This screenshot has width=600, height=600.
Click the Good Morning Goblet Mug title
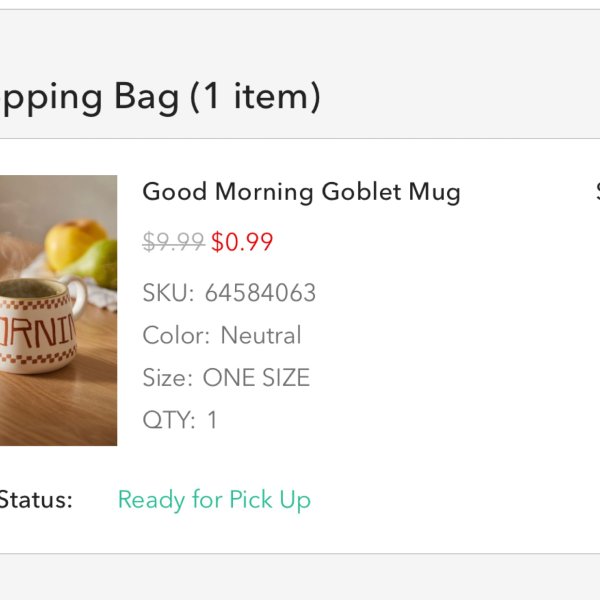point(301,192)
